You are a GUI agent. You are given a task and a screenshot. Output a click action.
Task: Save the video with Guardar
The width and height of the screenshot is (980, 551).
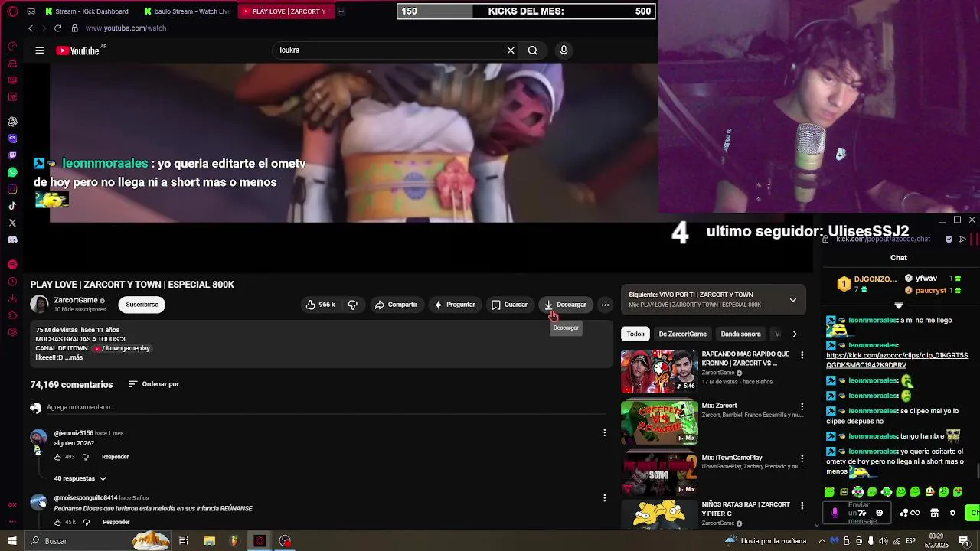509,305
